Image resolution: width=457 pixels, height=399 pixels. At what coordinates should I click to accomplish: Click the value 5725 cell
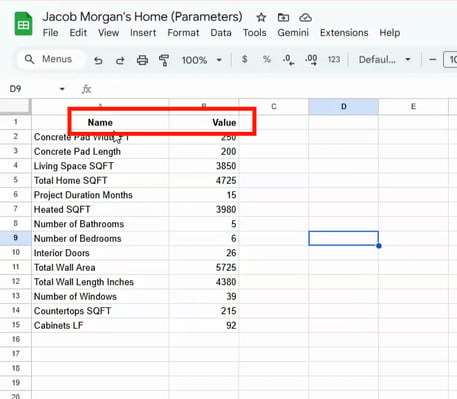coord(204,267)
